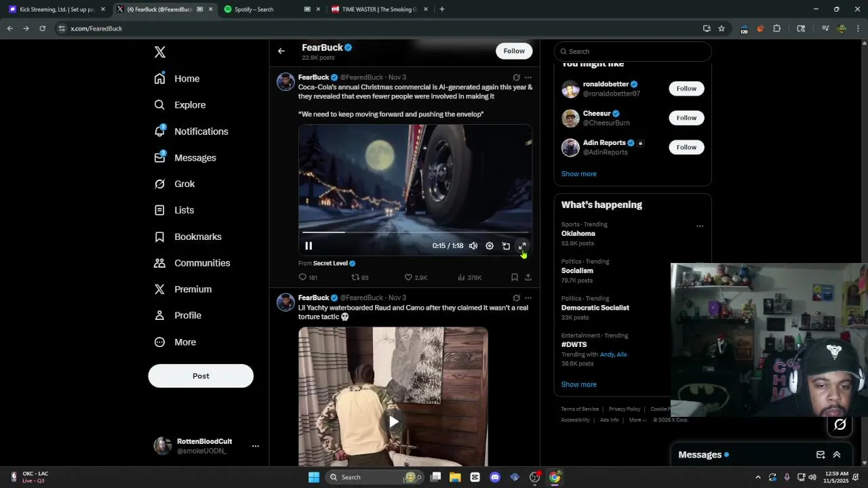Screen dimensions: 868x488
Task: Play the Lil Yachty video
Action: point(393,422)
